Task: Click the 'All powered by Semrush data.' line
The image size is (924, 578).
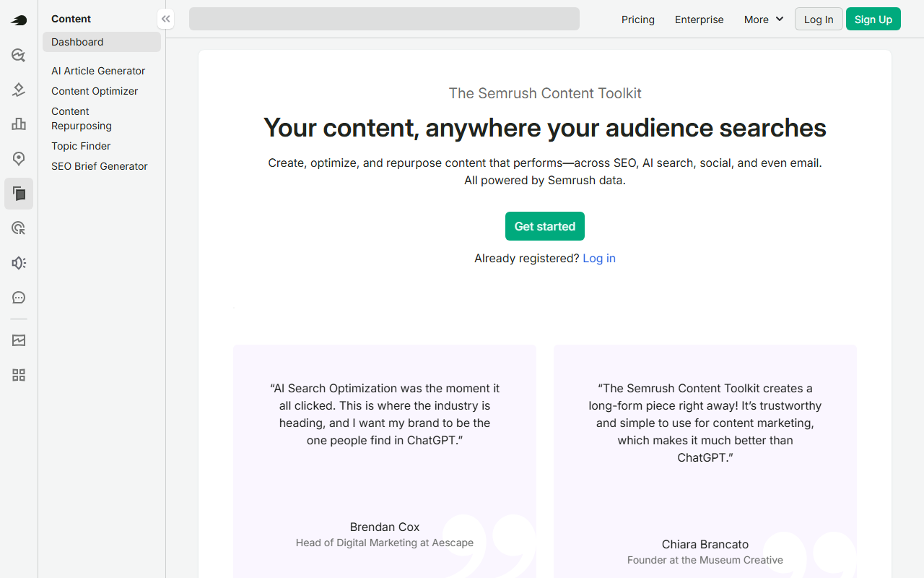Action: [545, 181]
